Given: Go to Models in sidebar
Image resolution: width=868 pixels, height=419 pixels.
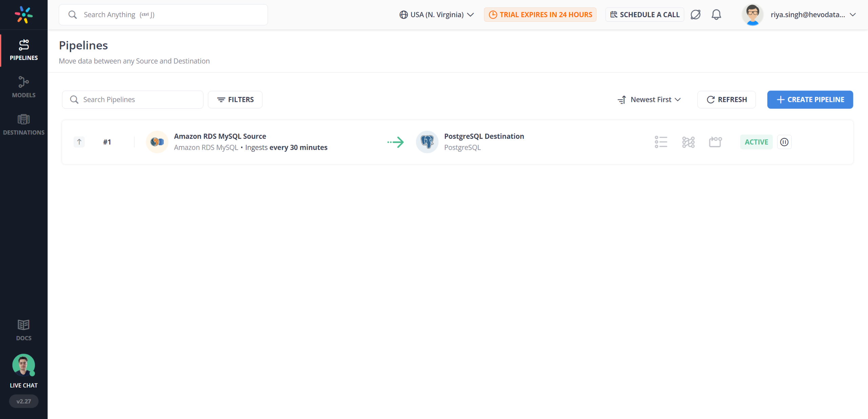Looking at the screenshot, I should coord(24,87).
